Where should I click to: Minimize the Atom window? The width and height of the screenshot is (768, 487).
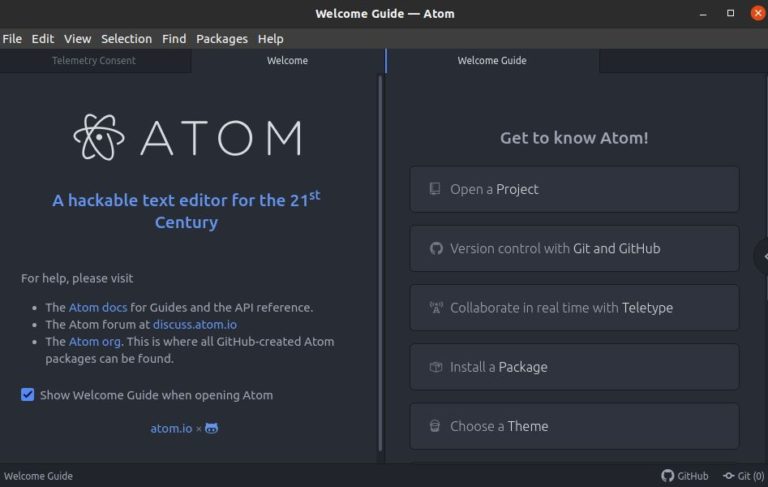(703, 14)
